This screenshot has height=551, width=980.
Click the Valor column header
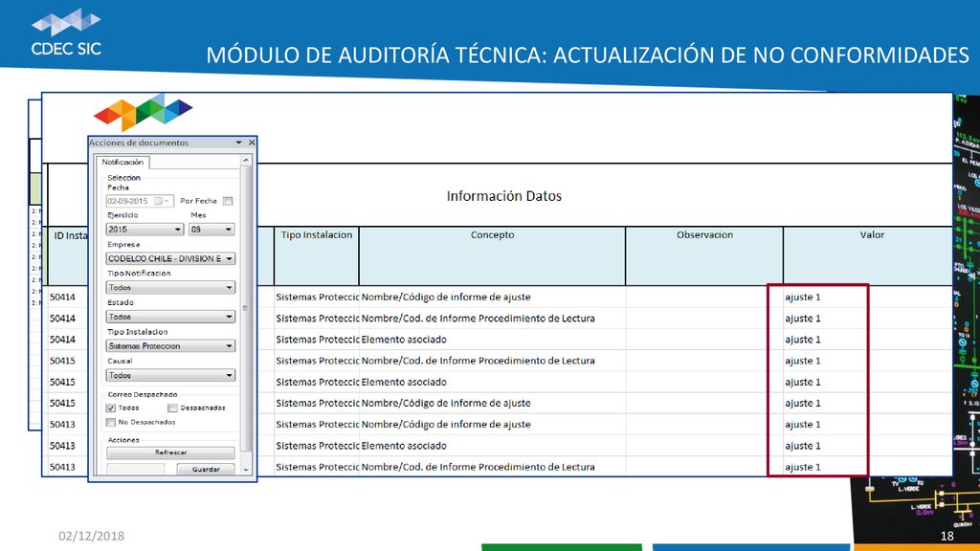point(868,256)
